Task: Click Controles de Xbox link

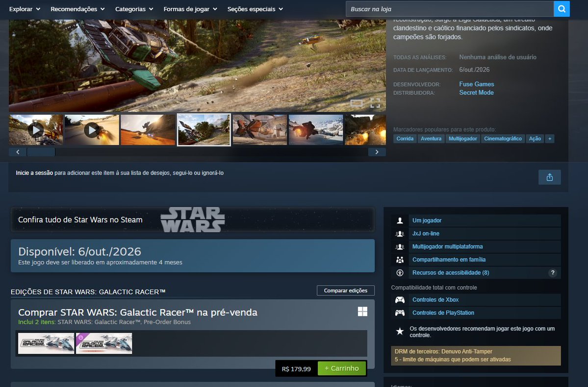Action: coord(435,300)
